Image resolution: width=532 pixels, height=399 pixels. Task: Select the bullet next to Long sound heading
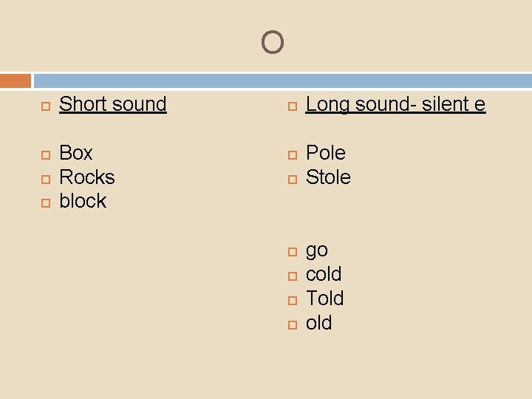[292, 106]
